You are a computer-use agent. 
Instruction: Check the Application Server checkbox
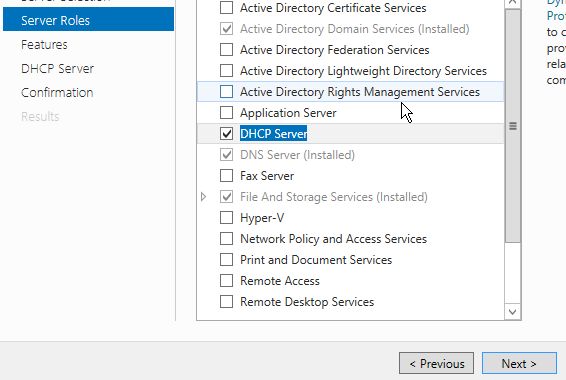pyautogui.click(x=226, y=113)
